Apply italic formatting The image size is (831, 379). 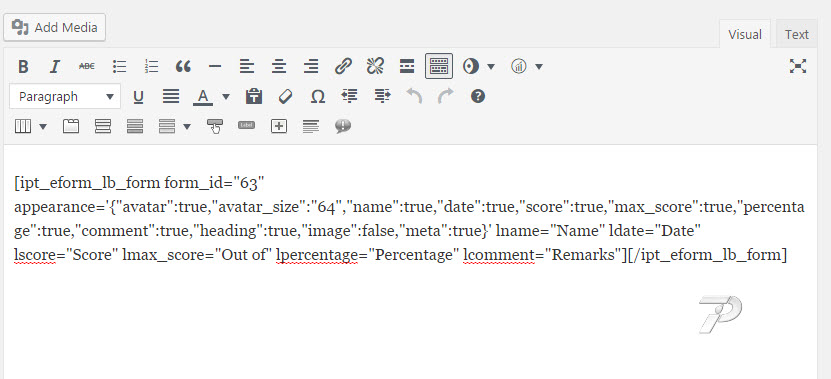(x=55, y=66)
